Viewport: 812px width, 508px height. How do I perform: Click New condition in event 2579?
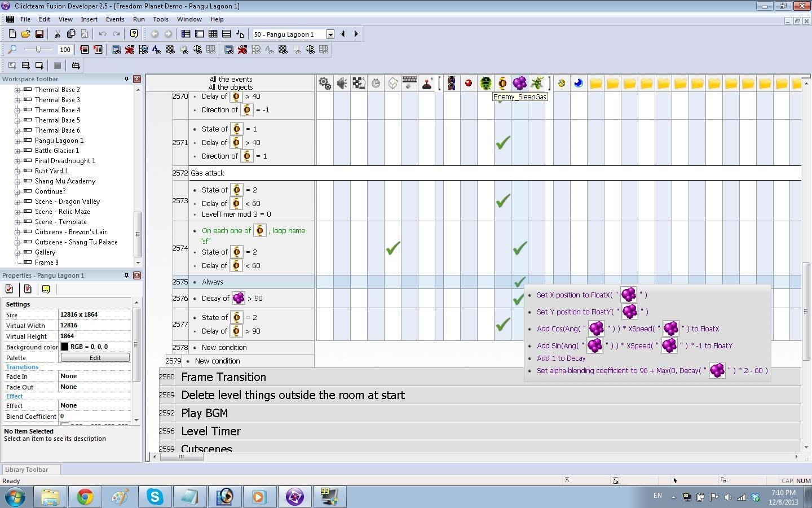(x=217, y=361)
